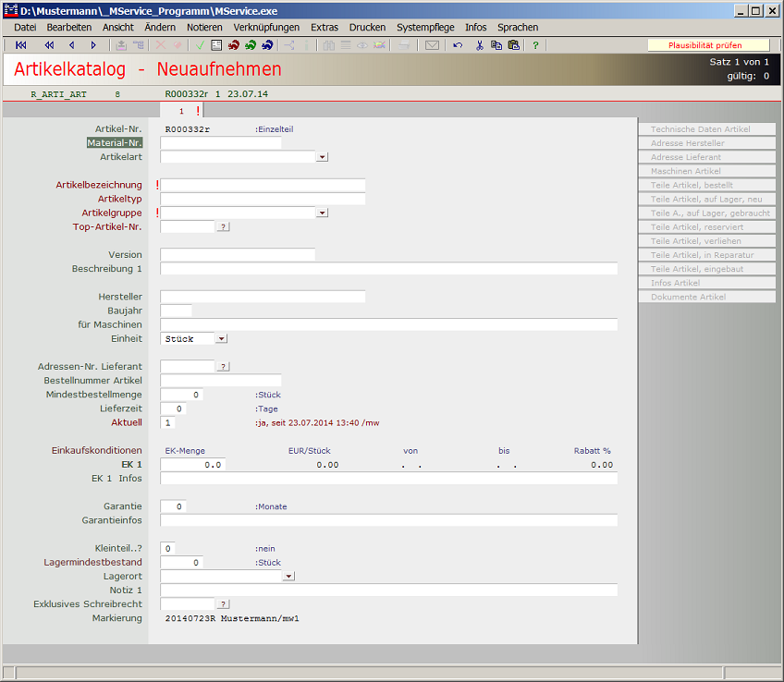Click the scissors cut icon
784x682 pixels.
tap(480, 45)
